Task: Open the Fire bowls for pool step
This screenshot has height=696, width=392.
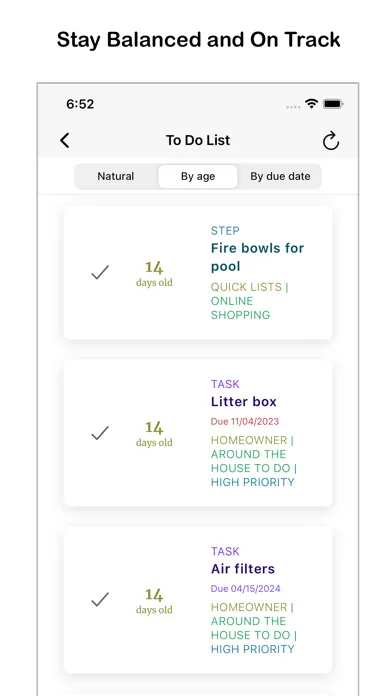Action: [x=257, y=257]
